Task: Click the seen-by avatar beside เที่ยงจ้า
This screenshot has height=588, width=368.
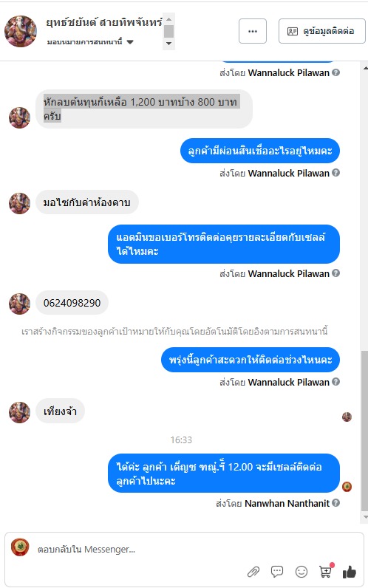Action: click(x=347, y=417)
